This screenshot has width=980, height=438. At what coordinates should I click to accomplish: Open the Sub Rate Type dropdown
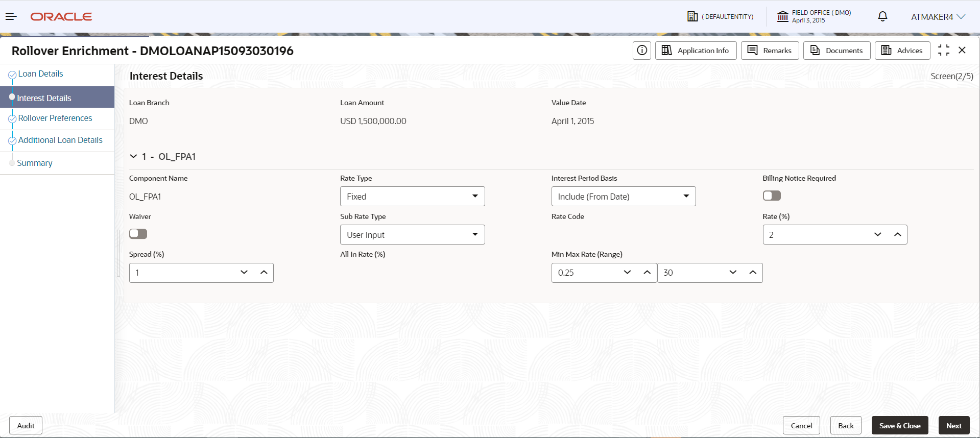412,235
